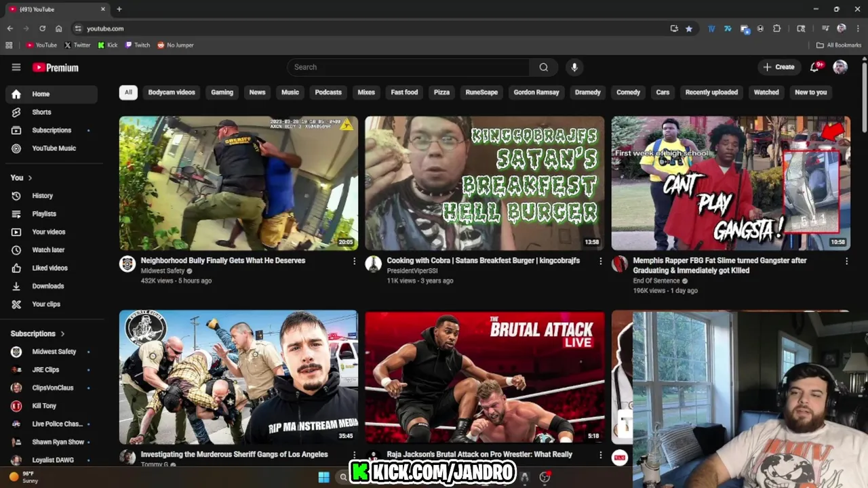Viewport: 868px width, 488px height.
Task: Open Loyalist DAWG subscription channel
Action: 52,460
